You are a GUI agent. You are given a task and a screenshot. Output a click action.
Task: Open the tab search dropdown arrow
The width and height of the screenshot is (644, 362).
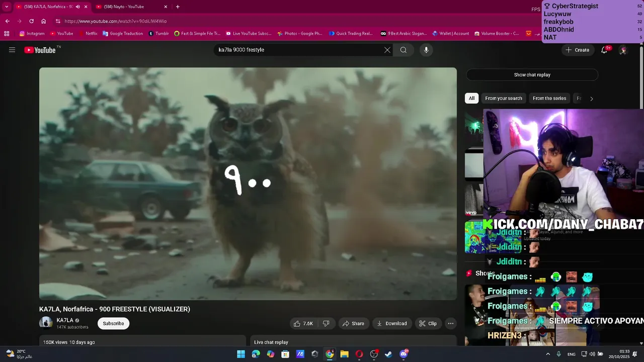pyautogui.click(x=6, y=7)
